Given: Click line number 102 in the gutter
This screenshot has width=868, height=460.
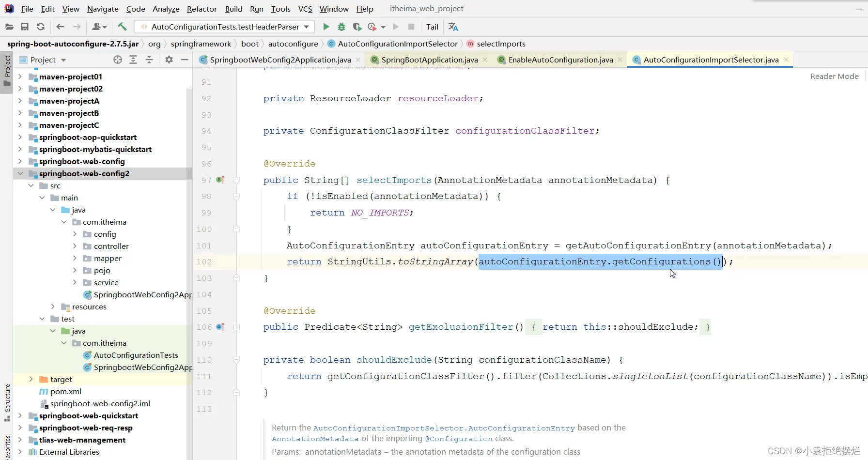Looking at the screenshot, I should click(204, 261).
